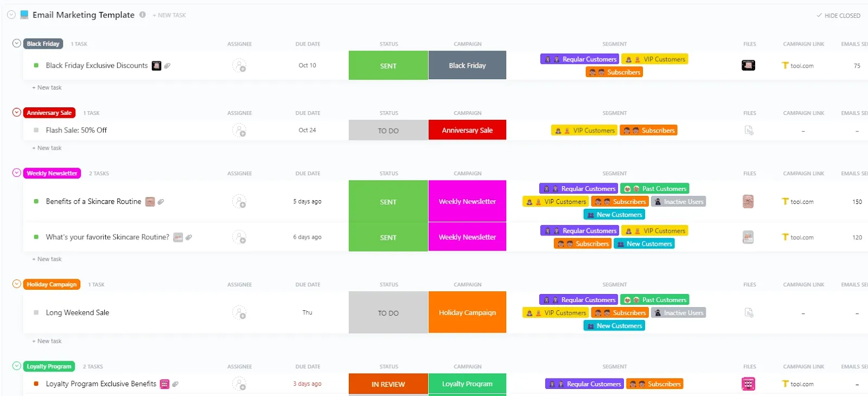
Task: Open the empty file icon for Long Weekend Sale
Action: 749,312
